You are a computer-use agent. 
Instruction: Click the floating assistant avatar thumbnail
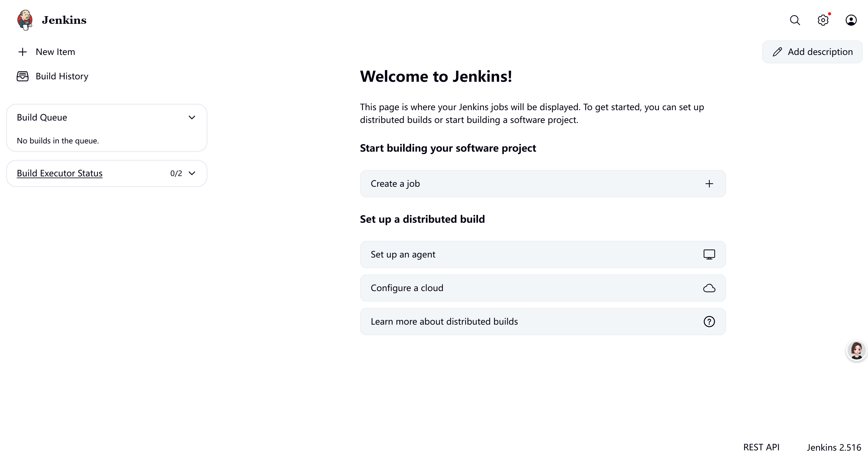click(856, 351)
